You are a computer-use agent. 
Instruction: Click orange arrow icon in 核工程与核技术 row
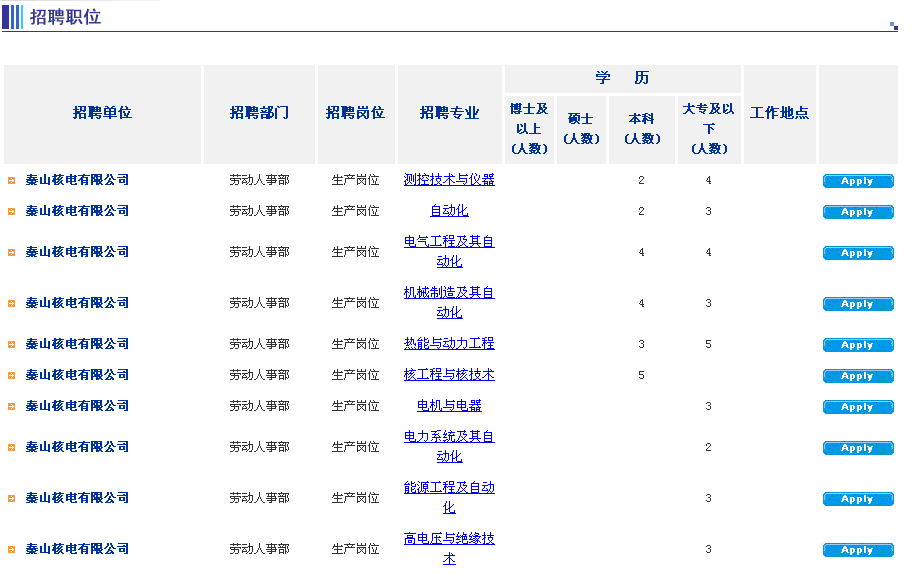pyautogui.click(x=11, y=376)
